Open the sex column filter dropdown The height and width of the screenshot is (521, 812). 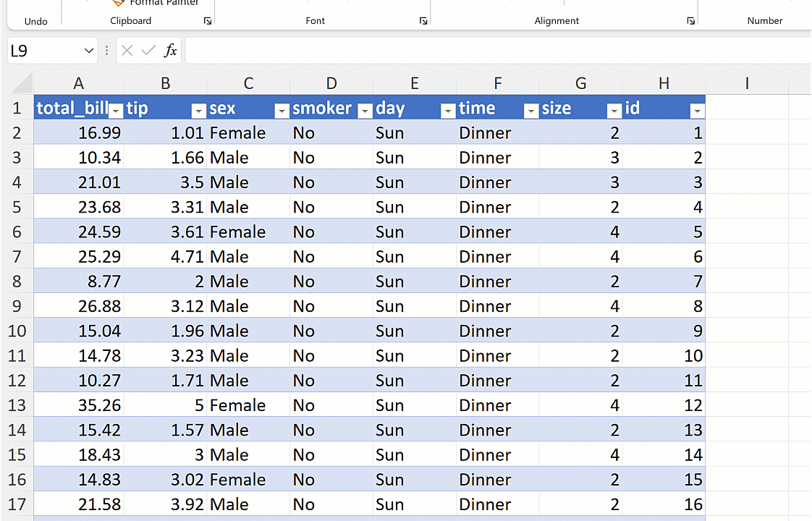(282, 110)
